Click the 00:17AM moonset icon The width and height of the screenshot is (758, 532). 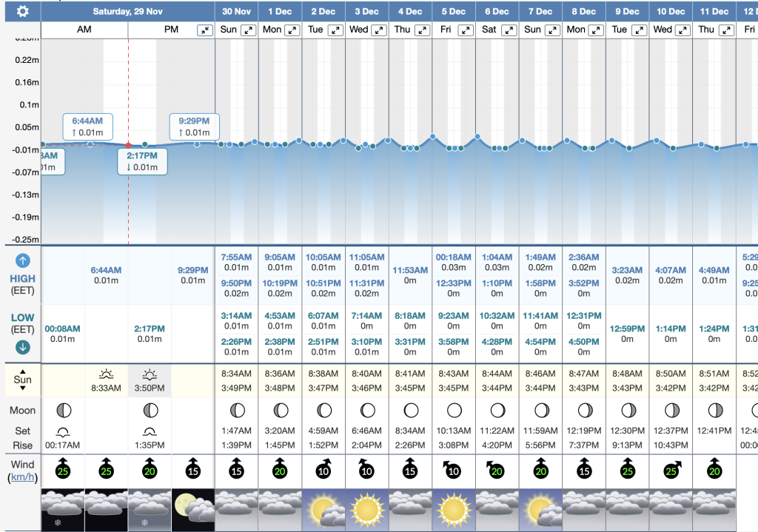pyautogui.click(x=63, y=431)
